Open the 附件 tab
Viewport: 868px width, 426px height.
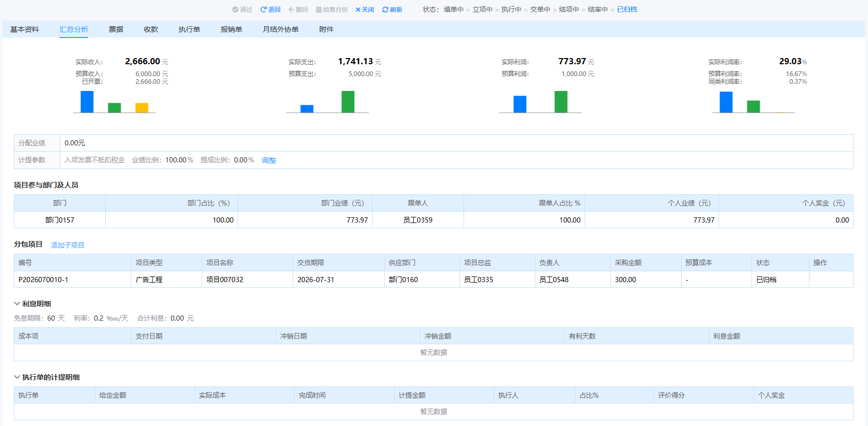(x=326, y=29)
